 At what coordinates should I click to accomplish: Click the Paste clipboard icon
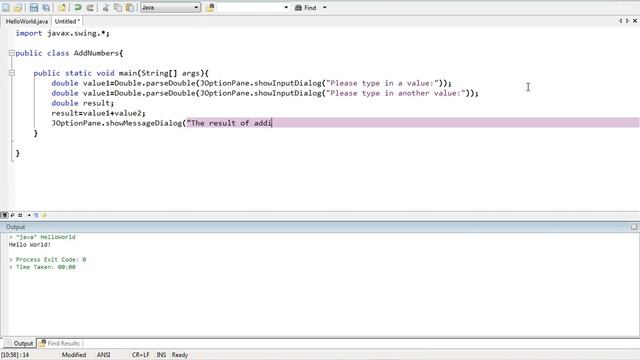click(x=130, y=7)
